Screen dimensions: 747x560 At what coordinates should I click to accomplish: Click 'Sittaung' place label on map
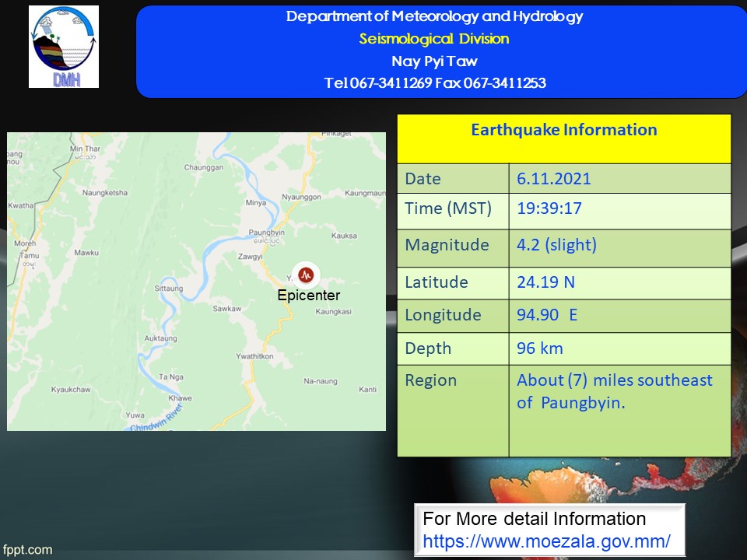coord(169,289)
